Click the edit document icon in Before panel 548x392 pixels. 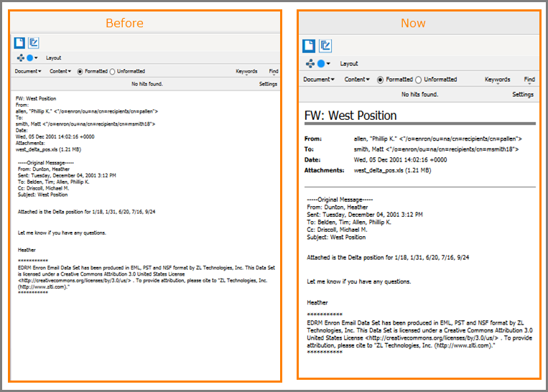pos(34,43)
